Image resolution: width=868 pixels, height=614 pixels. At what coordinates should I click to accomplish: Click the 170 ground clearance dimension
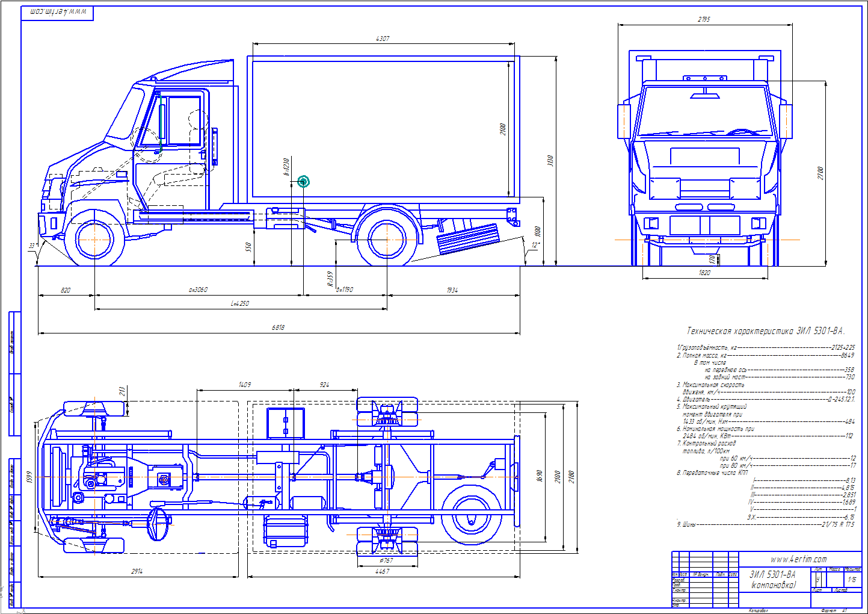pos(712,259)
